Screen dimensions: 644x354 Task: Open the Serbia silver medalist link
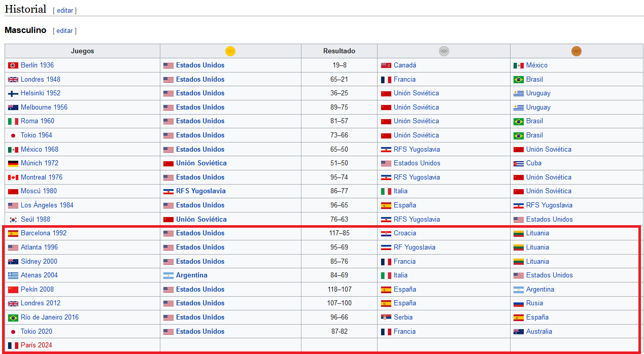403,317
